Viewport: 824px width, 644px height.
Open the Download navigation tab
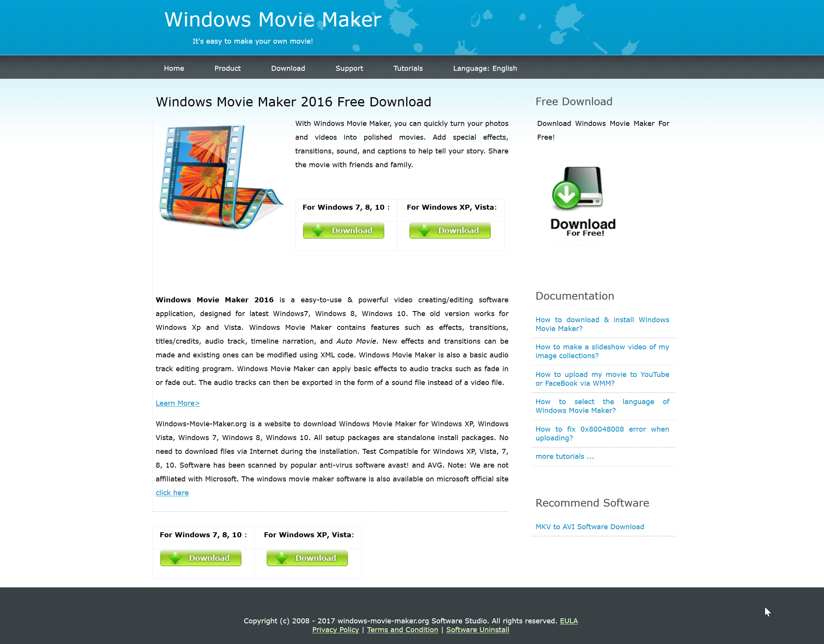[288, 67]
